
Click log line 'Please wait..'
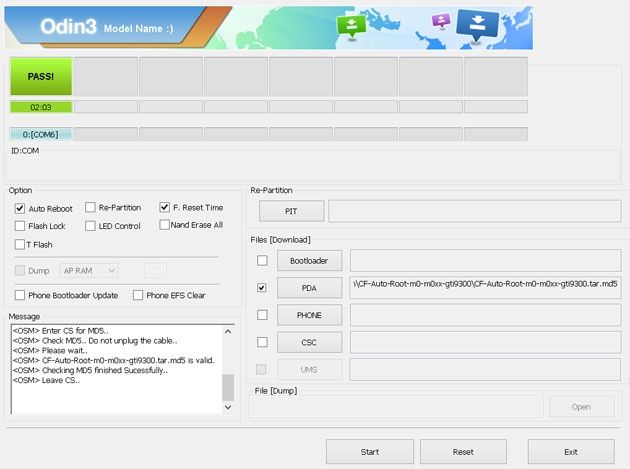coord(65,350)
